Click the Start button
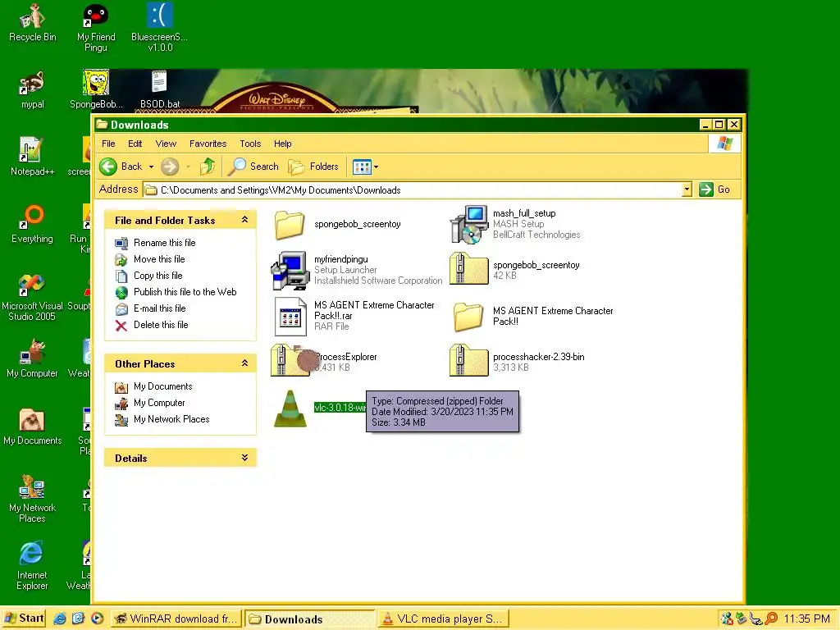 (x=24, y=619)
